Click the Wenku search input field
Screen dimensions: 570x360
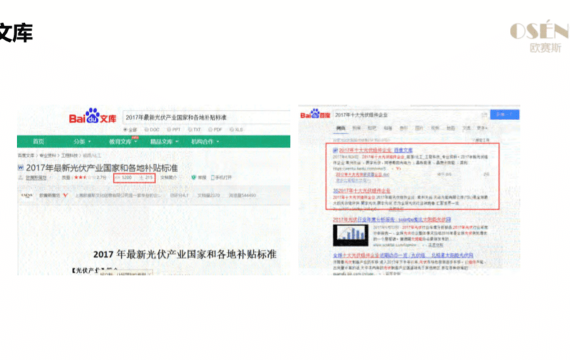[x=205, y=117]
